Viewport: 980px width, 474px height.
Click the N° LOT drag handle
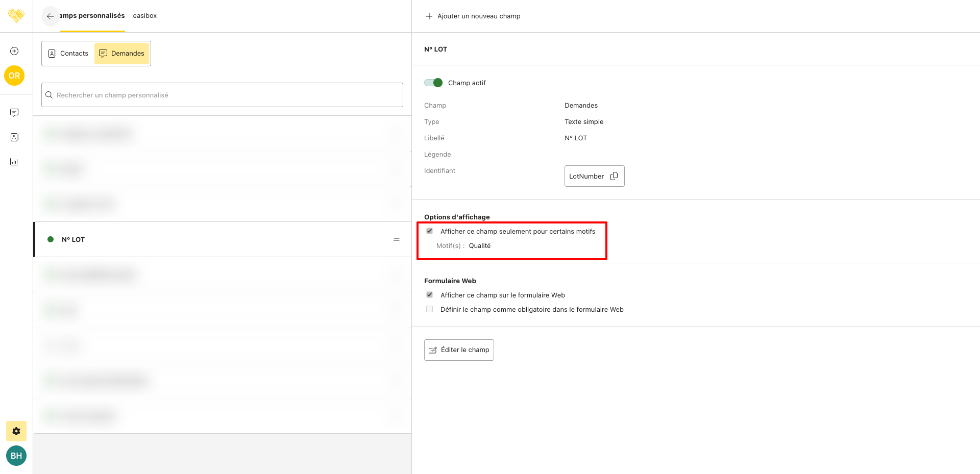(396, 239)
